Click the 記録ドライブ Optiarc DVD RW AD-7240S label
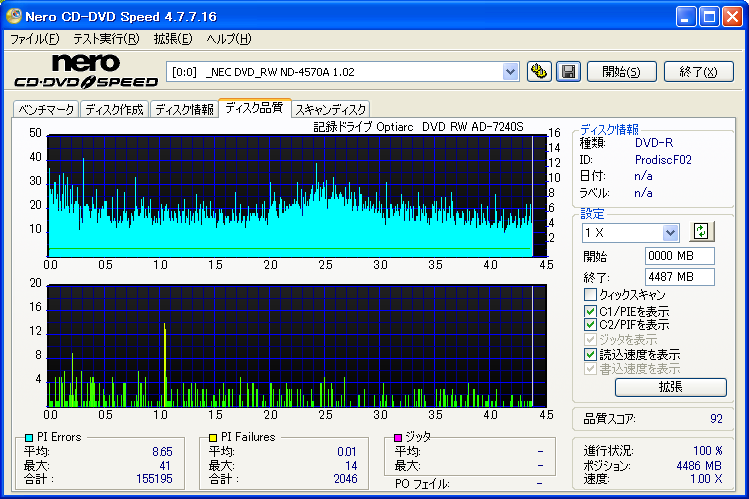This screenshot has width=749, height=499. [x=418, y=127]
